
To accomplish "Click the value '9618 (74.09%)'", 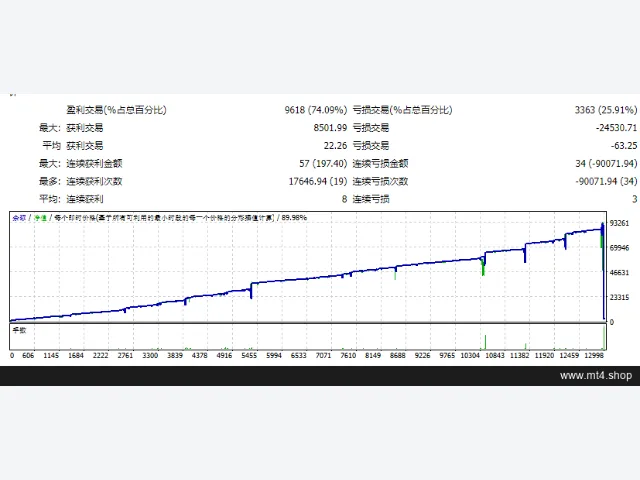I will [x=316, y=110].
